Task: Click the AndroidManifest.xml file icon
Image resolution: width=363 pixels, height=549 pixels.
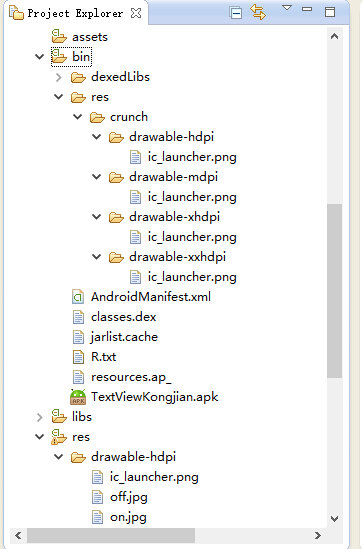Action: [78, 297]
